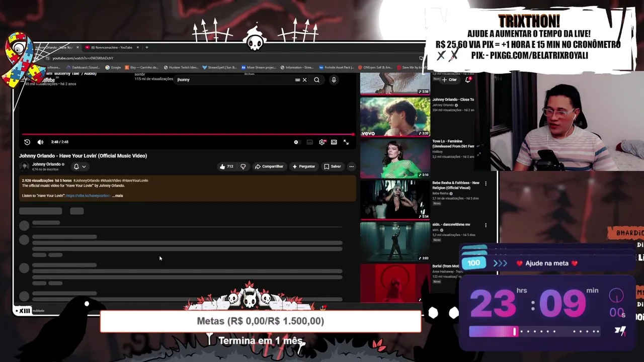644x362 pixels.
Task: Expand the description with ...mais
Action: click(x=118, y=196)
